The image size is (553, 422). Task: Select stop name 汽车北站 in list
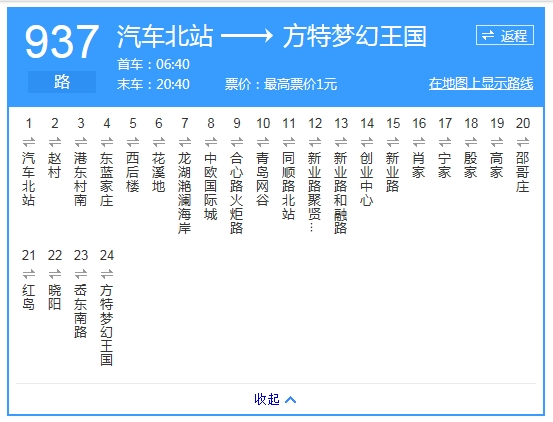tap(29, 179)
